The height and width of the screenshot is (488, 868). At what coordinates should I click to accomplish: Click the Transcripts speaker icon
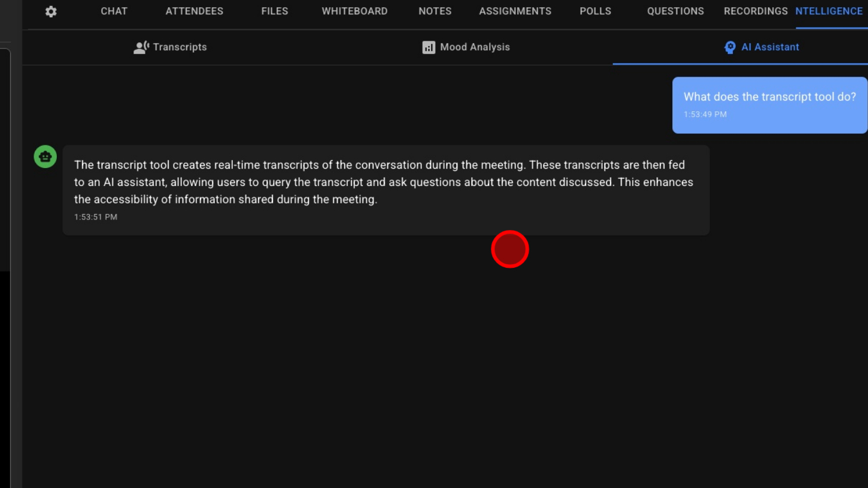[141, 47]
